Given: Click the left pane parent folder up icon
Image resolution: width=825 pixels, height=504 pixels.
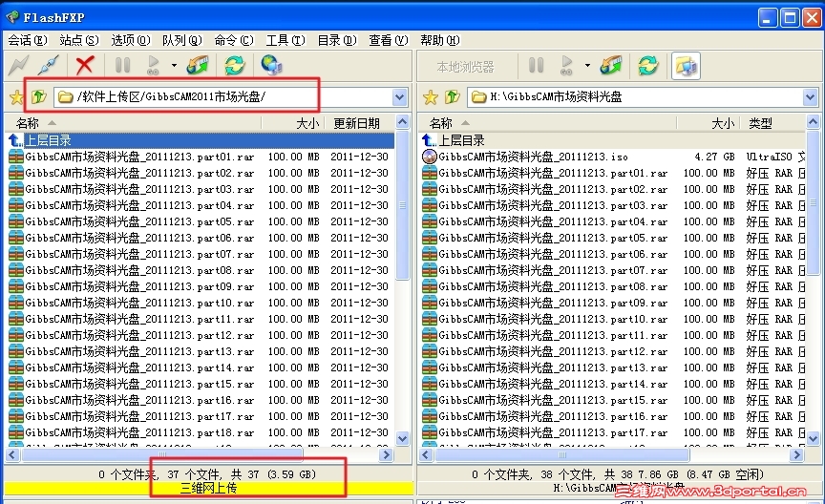Looking at the screenshot, I should click(x=39, y=96).
